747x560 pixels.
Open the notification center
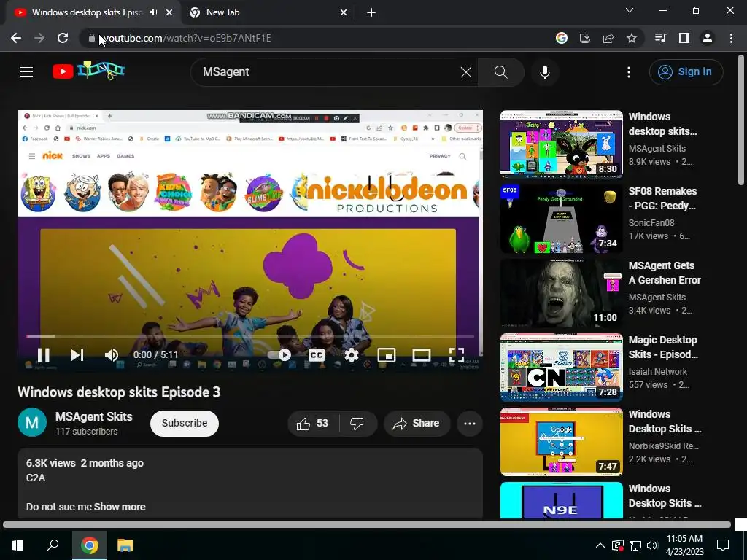coord(723,545)
